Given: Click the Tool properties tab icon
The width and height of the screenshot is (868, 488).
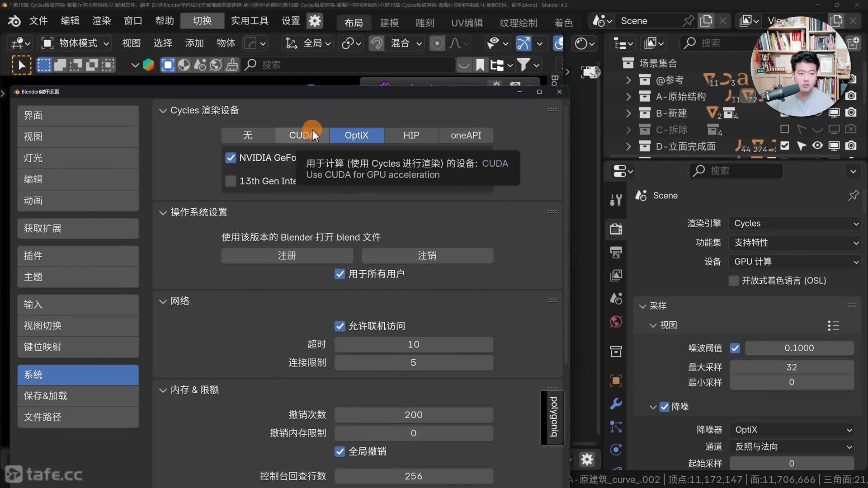Looking at the screenshot, I should pyautogui.click(x=616, y=199).
